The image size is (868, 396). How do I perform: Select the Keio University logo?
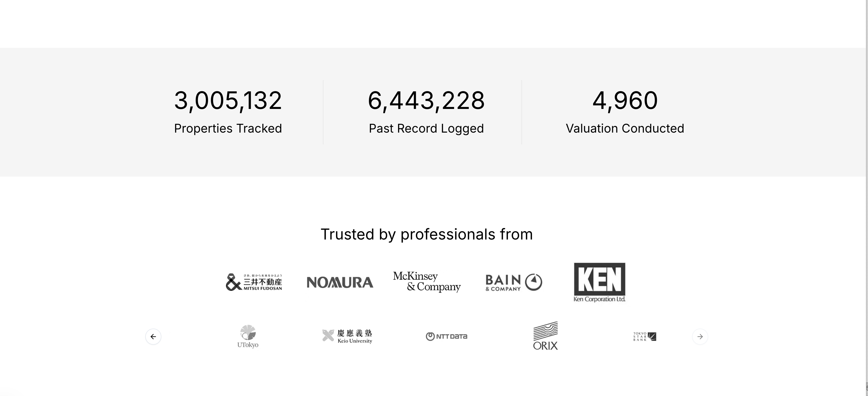[347, 336]
